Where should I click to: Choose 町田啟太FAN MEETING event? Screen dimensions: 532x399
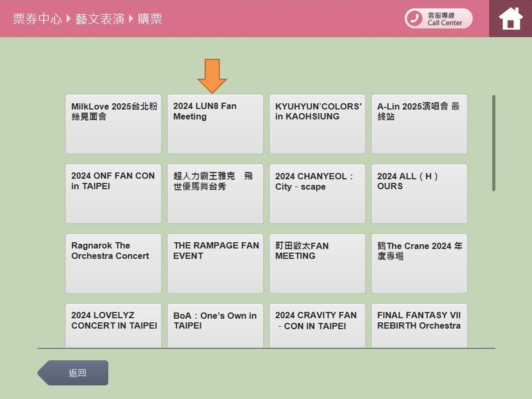click(x=317, y=263)
